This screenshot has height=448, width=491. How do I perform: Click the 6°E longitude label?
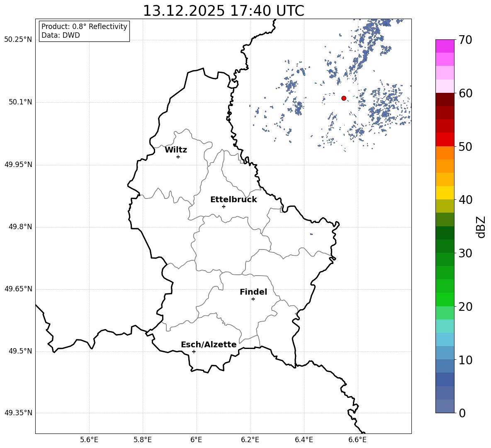point(196,440)
